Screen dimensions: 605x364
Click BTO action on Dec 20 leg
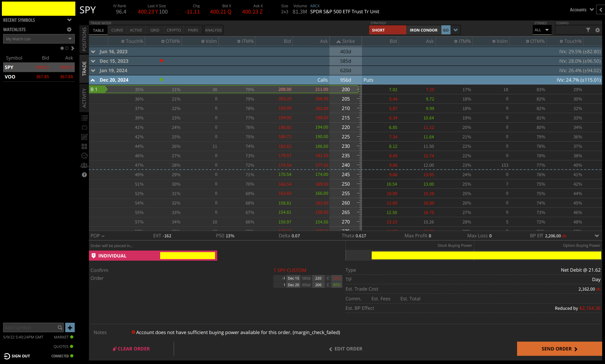click(x=337, y=285)
